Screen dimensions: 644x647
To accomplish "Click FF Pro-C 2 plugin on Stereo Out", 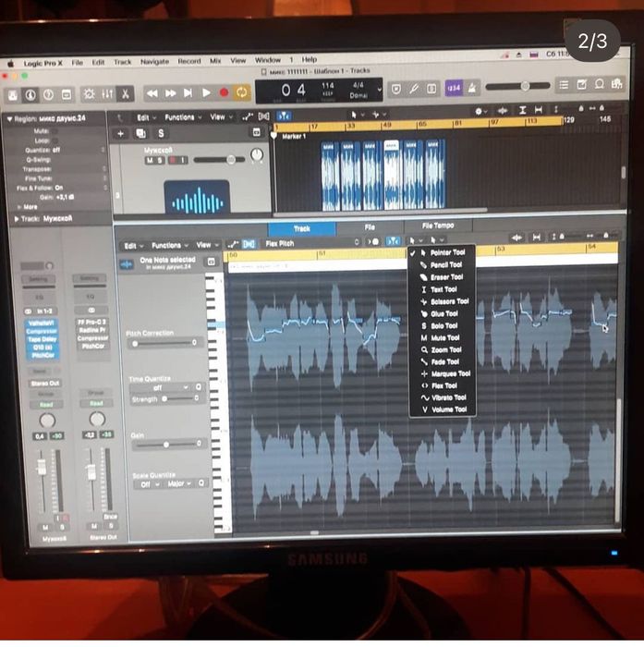I will coord(92,322).
